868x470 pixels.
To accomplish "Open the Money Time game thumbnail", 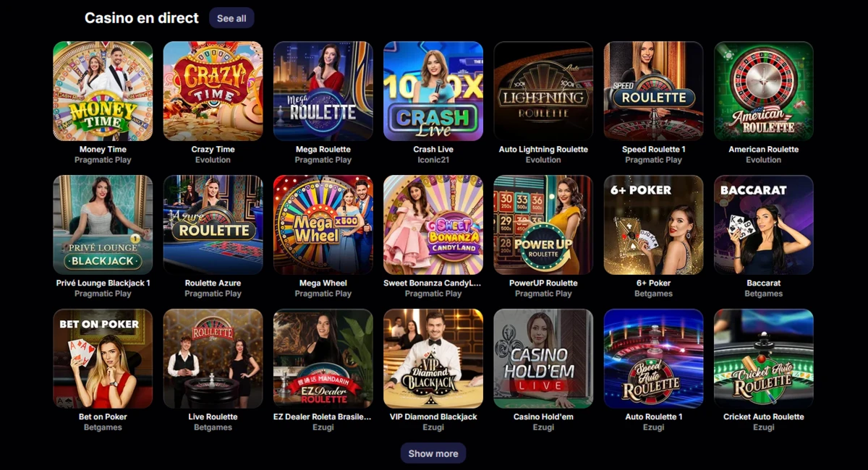I will tap(103, 91).
